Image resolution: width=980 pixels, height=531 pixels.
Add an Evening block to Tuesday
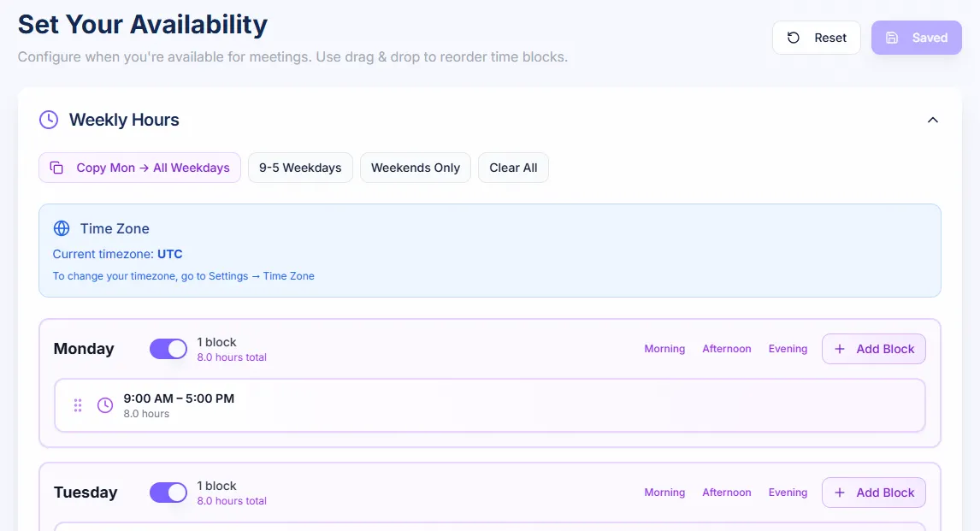[x=788, y=493]
